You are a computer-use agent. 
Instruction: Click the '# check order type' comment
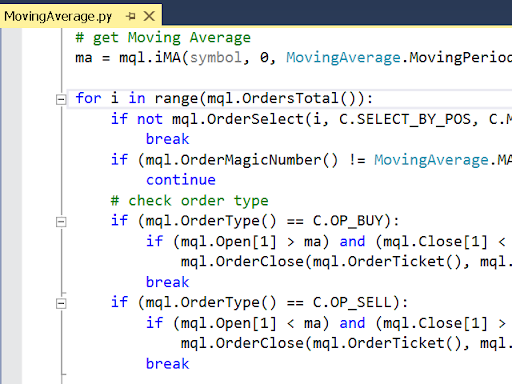tap(190, 201)
